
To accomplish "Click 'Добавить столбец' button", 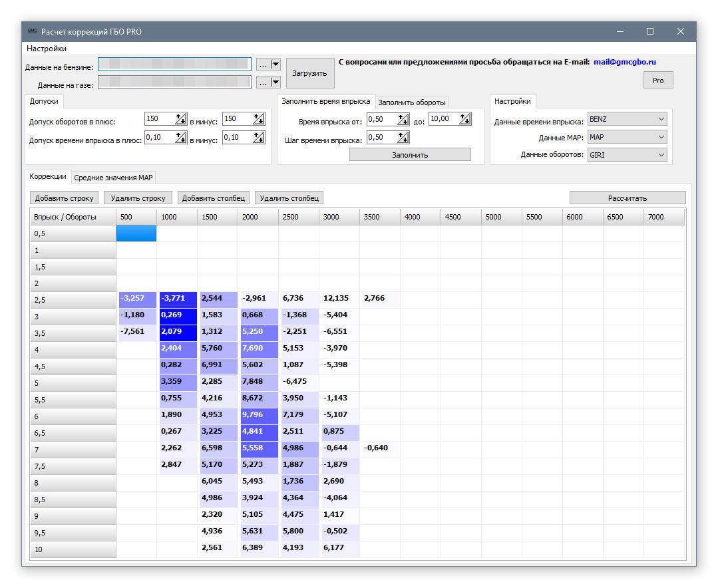I will (x=214, y=198).
